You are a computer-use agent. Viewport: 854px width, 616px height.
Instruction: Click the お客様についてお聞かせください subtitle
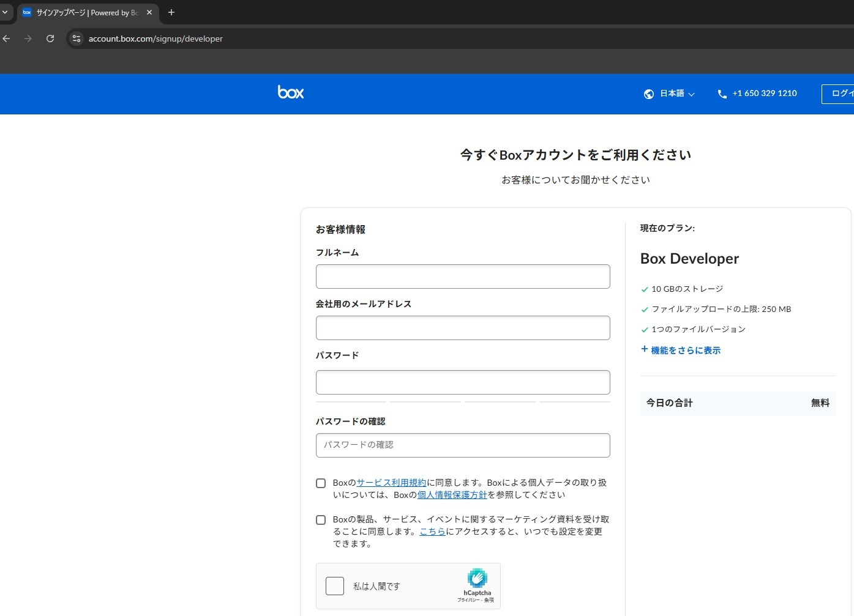tap(575, 180)
